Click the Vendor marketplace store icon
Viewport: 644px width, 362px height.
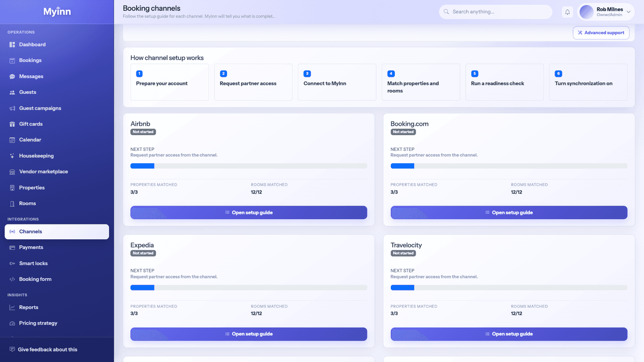coord(12,172)
